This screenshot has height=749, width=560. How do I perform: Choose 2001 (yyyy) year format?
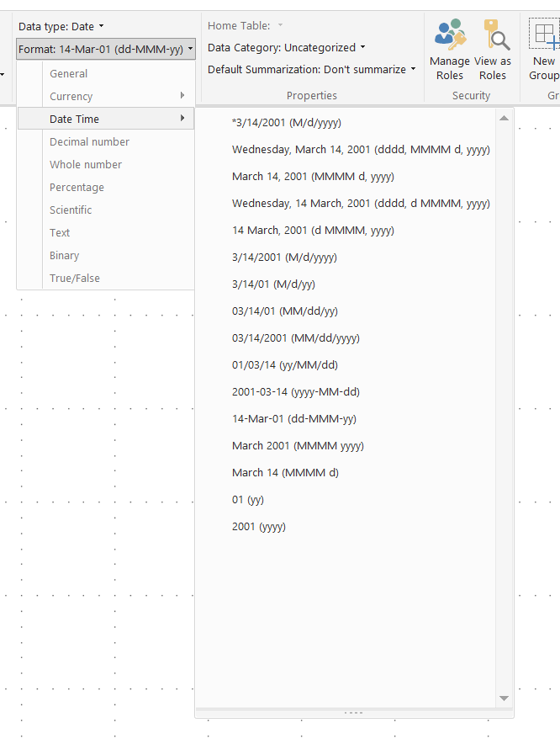point(346,527)
